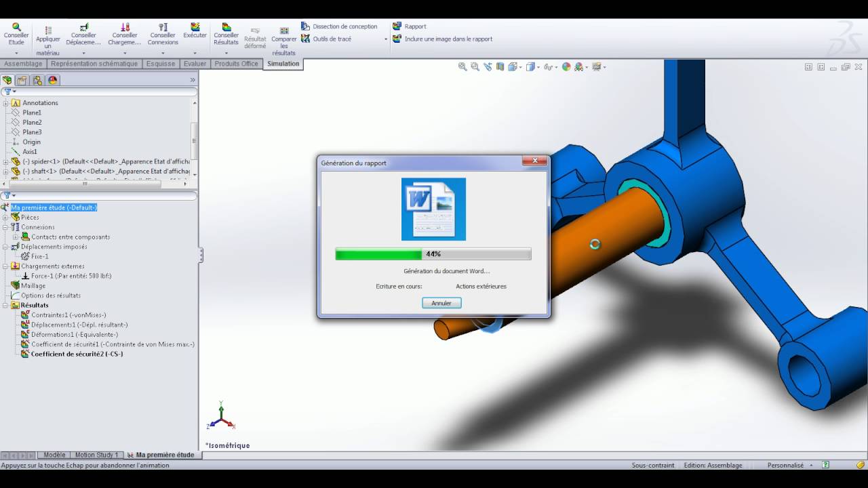This screenshot has width=868, height=488.
Task: Click Appliquer un matériau icon
Action: pyautogui.click(x=48, y=30)
